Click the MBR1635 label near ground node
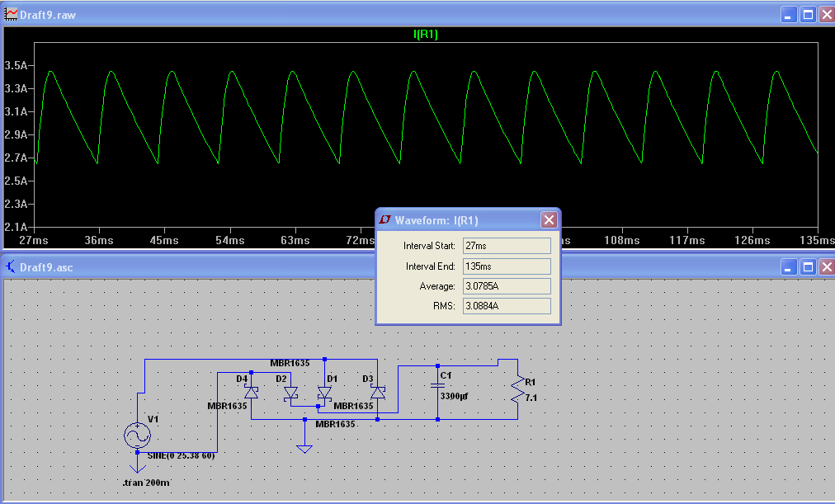 pyautogui.click(x=335, y=424)
